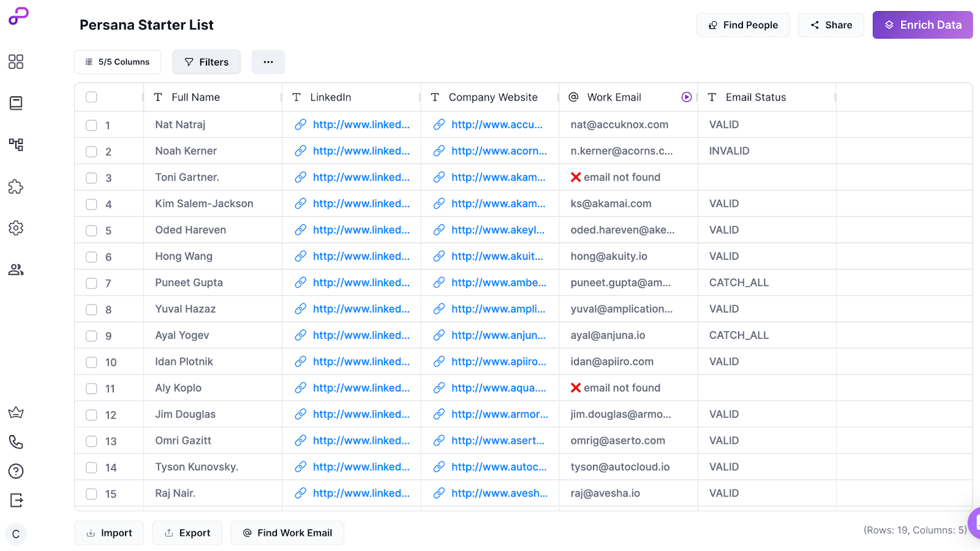980x551 pixels.
Task: Open Nat Natraj's LinkedIn link
Action: tap(361, 125)
